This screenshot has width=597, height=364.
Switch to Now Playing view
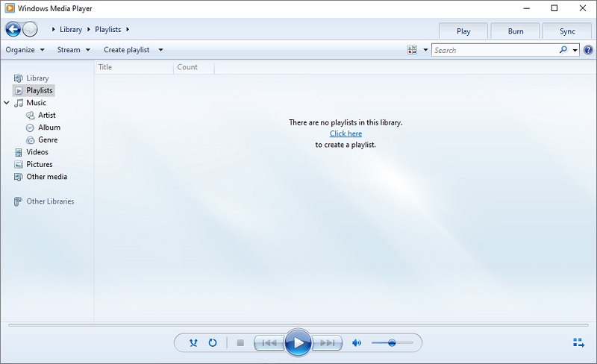click(578, 342)
